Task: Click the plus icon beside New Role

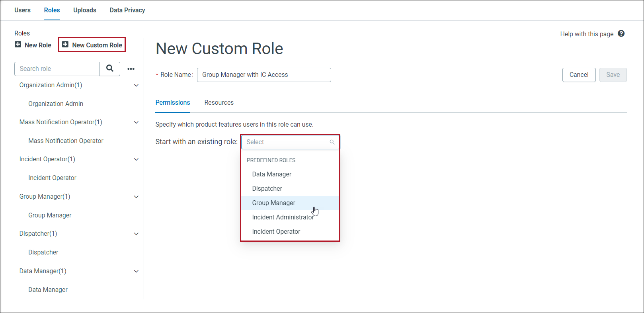Action: [x=18, y=45]
